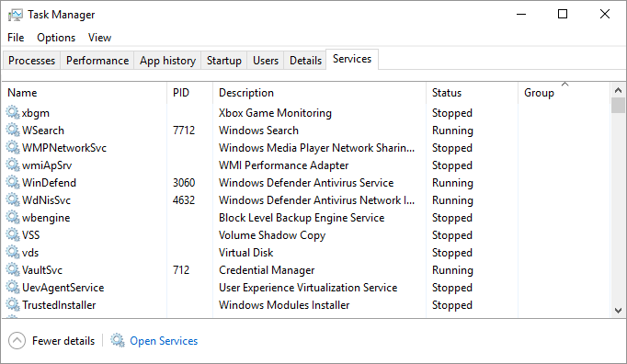Open the File menu
627x364 pixels.
(x=16, y=38)
